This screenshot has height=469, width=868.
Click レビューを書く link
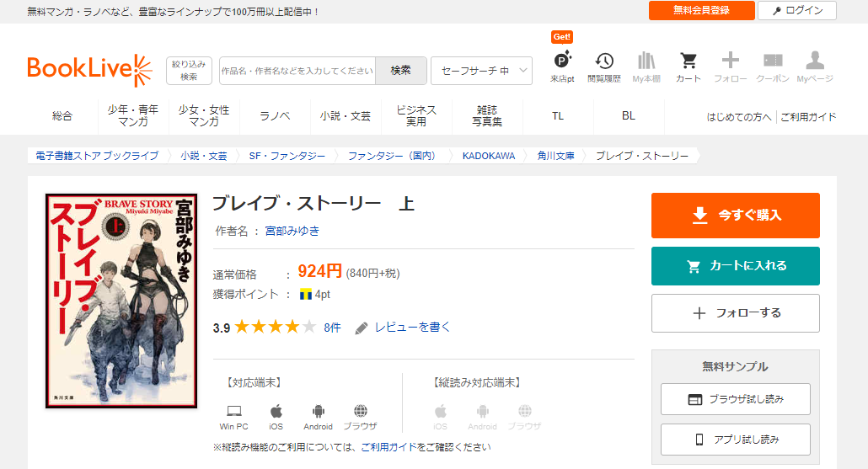[x=412, y=328]
